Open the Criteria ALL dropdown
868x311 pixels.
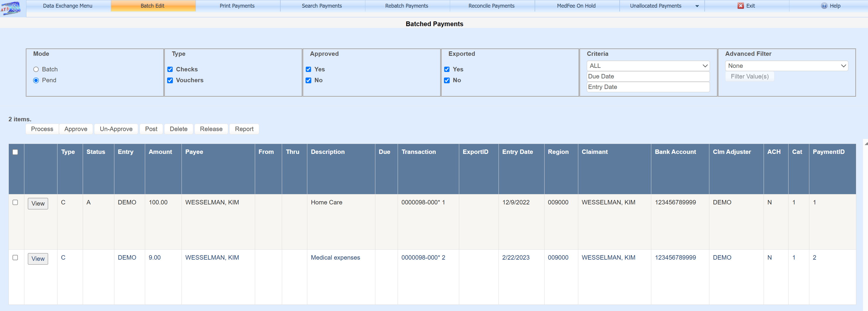[x=648, y=66]
